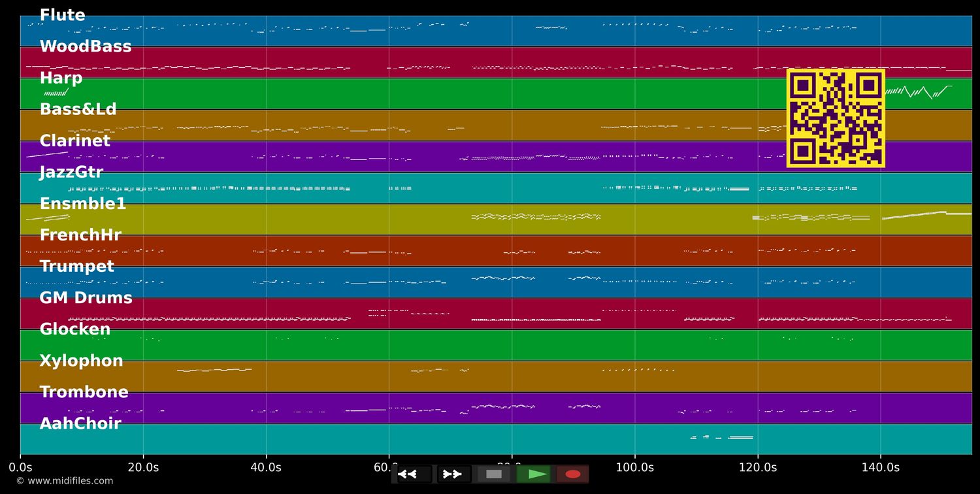Jump to the 100.0s timeline marker
Screen dimensions: 980x494
point(634,468)
